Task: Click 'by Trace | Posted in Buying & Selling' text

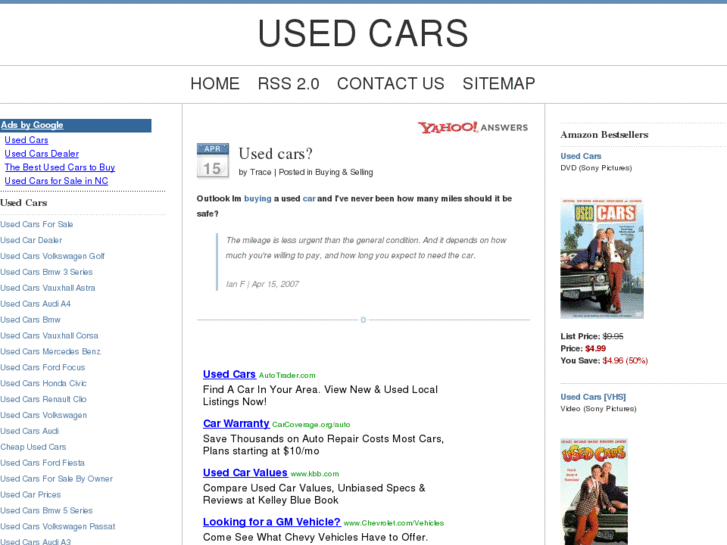Action: click(306, 172)
